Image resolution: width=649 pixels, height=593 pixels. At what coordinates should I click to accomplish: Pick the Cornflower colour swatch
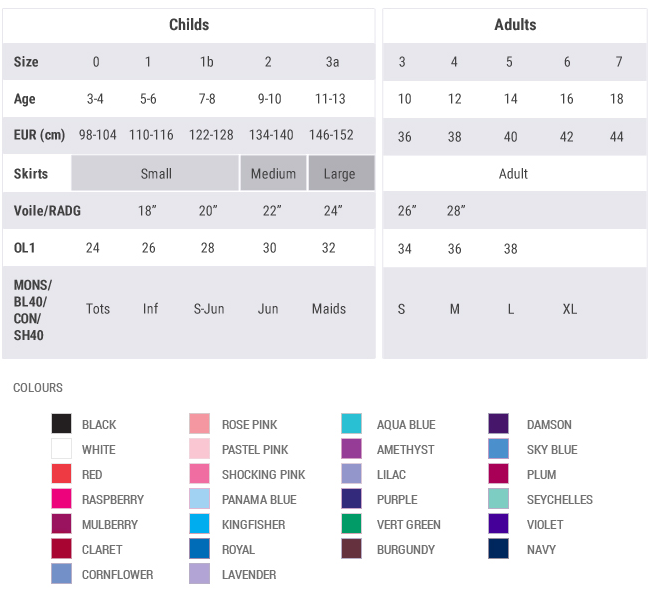point(62,574)
